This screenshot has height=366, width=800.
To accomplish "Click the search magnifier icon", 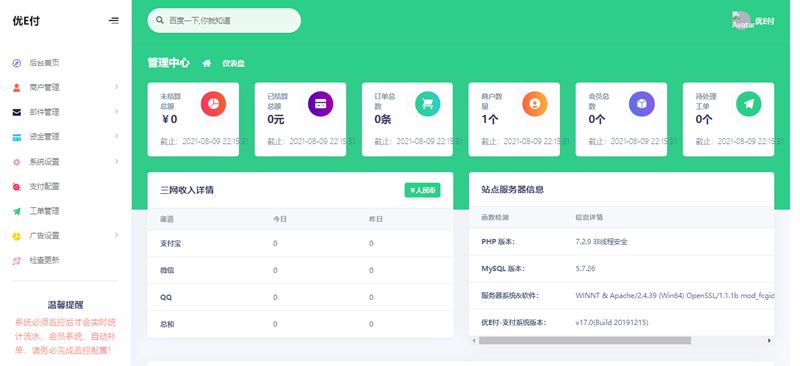I will (x=160, y=20).
